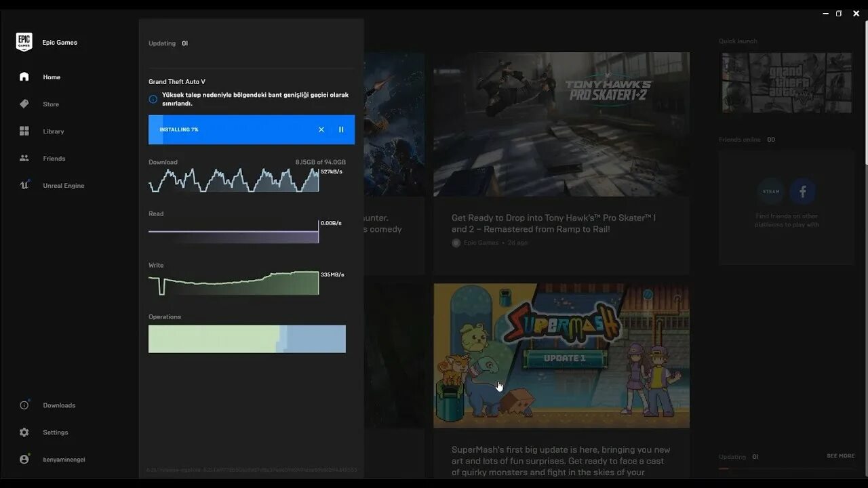868x488 pixels.
Task: Click the 527kB/s download speed value
Action: [x=332, y=171]
